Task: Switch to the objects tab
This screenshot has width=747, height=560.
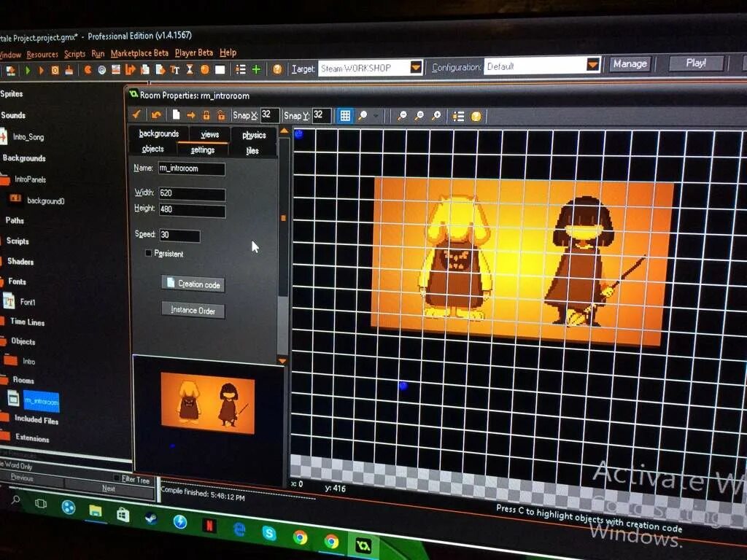Action: point(153,149)
